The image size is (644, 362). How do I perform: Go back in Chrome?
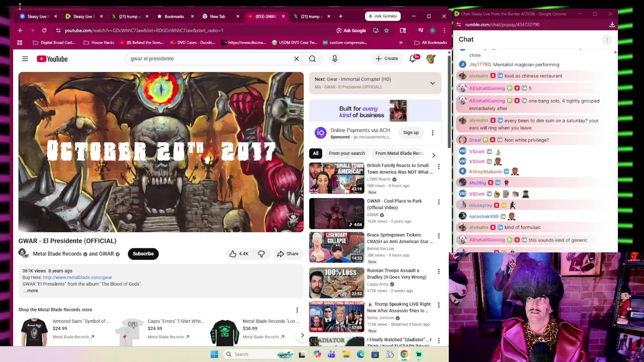pos(20,30)
